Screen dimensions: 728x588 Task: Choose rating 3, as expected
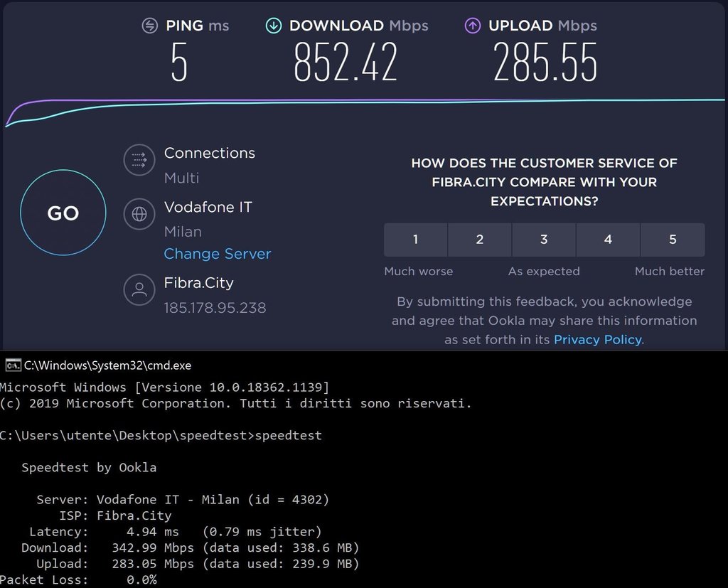coord(544,240)
